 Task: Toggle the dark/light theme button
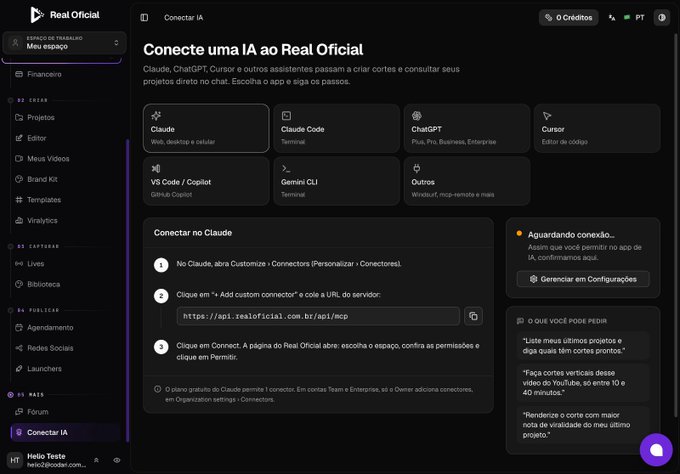662,17
